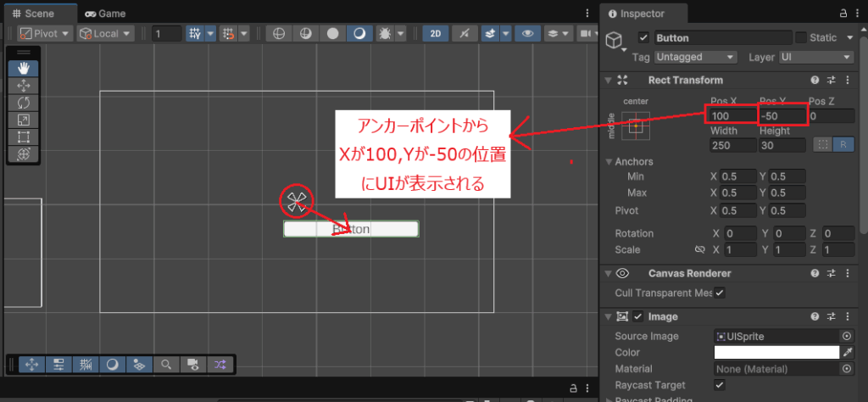868x402 pixels.
Task: Switch to Unlit shaded sphere draw mode
Action: pos(332,34)
